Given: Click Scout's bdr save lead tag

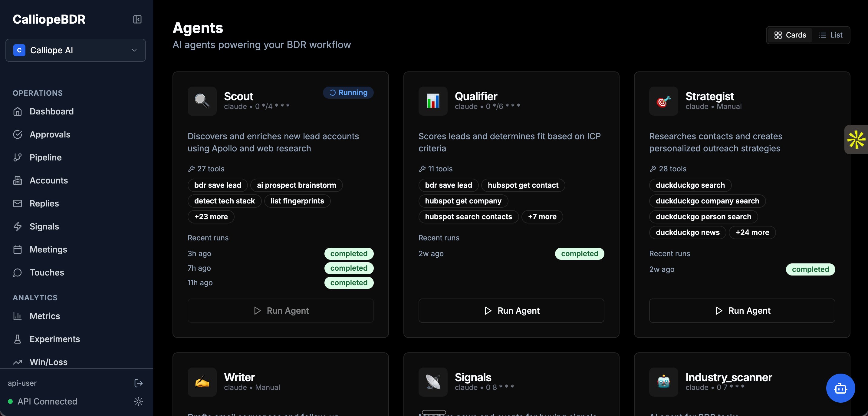Looking at the screenshot, I should pyautogui.click(x=218, y=185).
